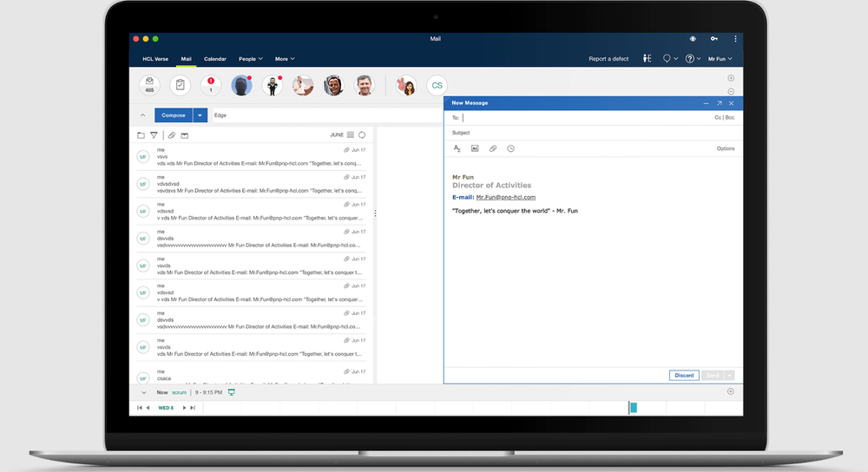Open the message with subject vsvs
The height and width of the screenshot is (472, 868).
(252, 156)
